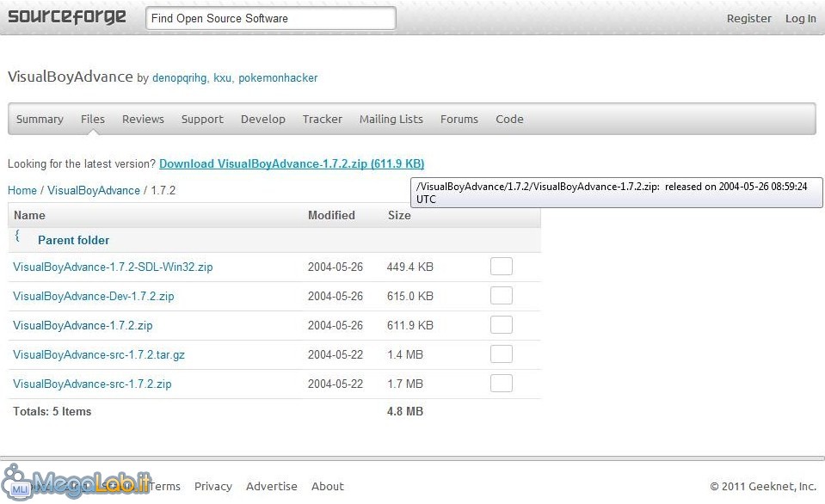Open the Files tab
The image size is (825, 504).
tap(93, 119)
